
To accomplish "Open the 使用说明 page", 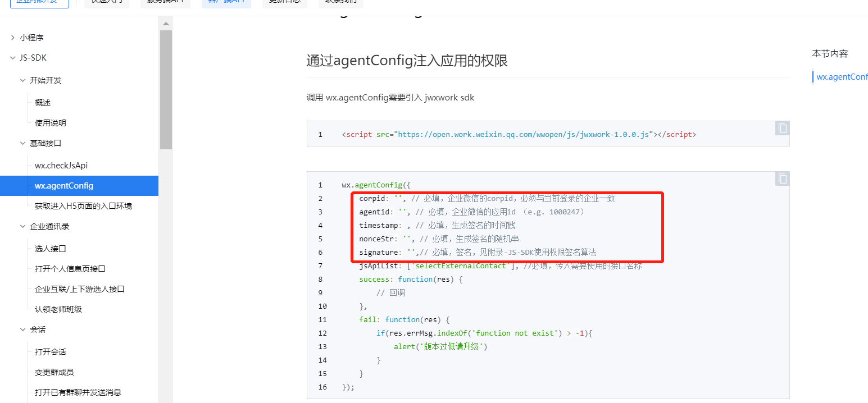I will (x=51, y=123).
